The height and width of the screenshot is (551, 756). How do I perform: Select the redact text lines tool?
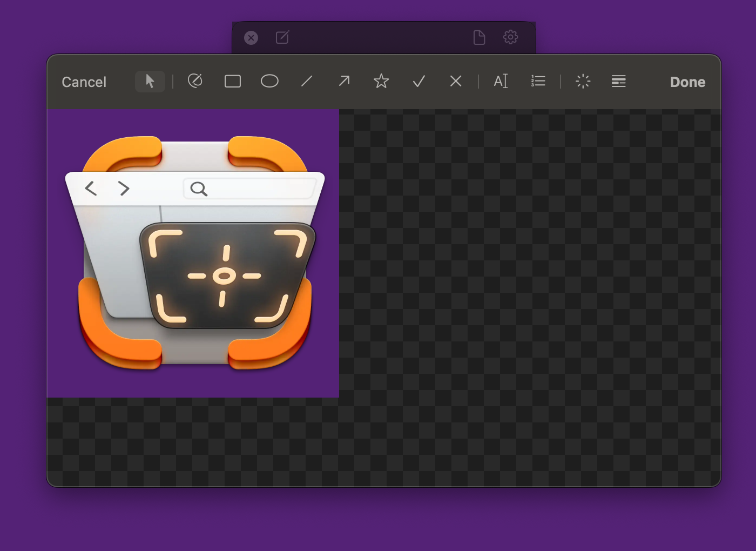coord(619,82)
